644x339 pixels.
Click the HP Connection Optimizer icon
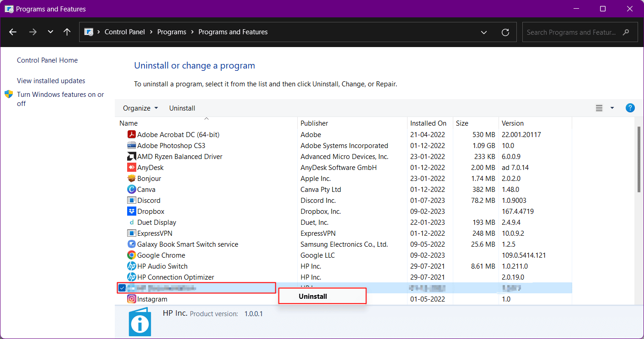click(x=132, y=277)
